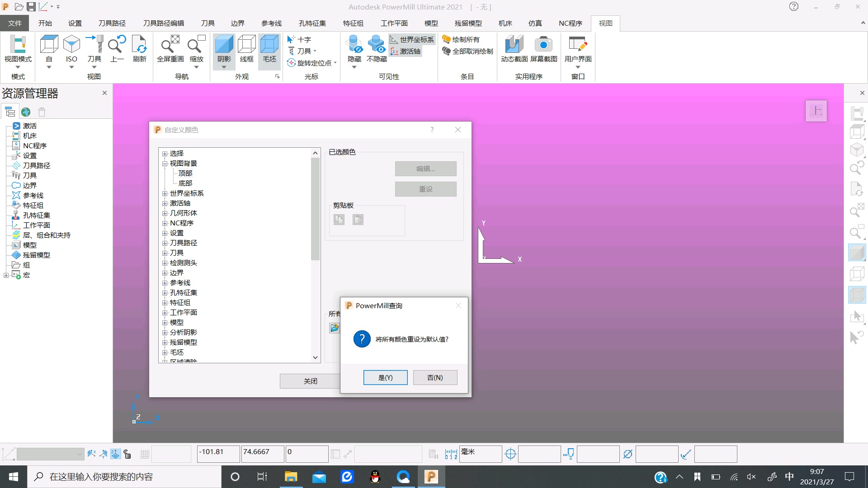Screen dimensions: 868x488
Task: Toggle 线框 wireframe display
Action: click(x=246, y=48)
